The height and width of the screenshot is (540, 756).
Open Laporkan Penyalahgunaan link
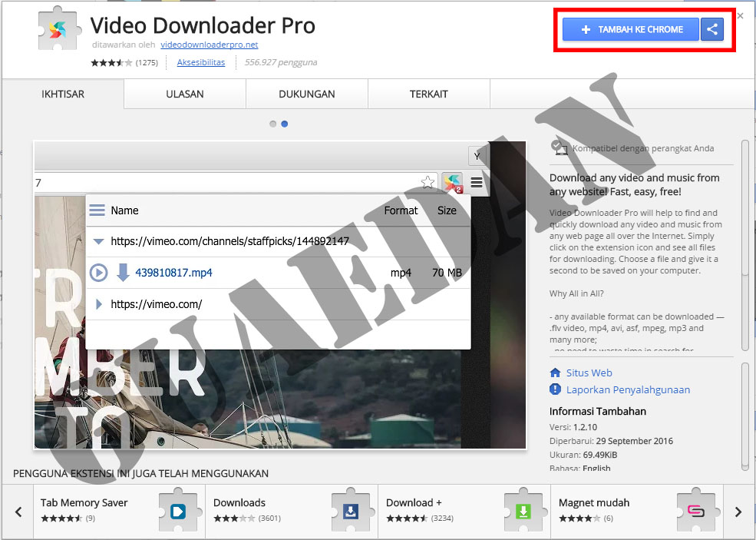[628, 389]
